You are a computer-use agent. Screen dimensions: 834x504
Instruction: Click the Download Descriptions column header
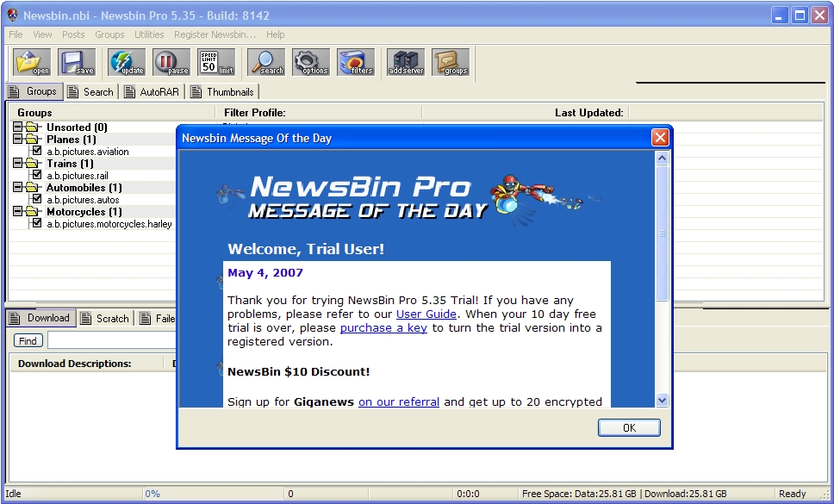[86, 364]
